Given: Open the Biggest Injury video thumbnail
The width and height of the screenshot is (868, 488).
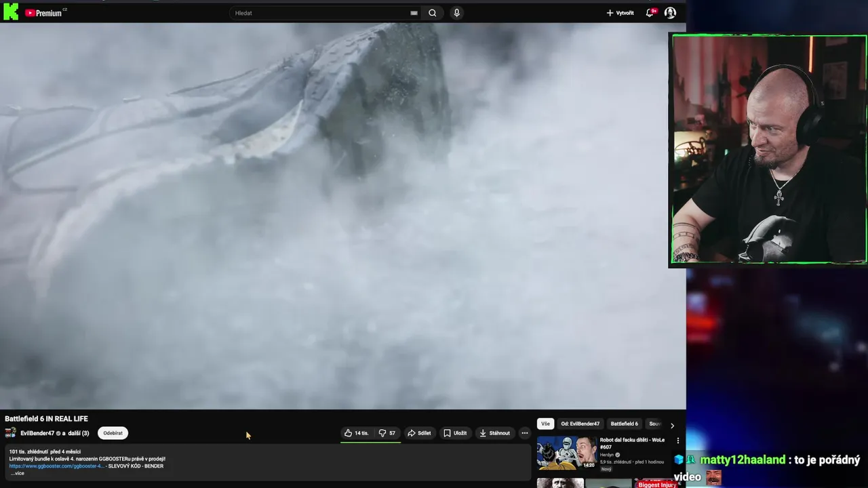Looking at the screenshot, I should pos(655,483).
